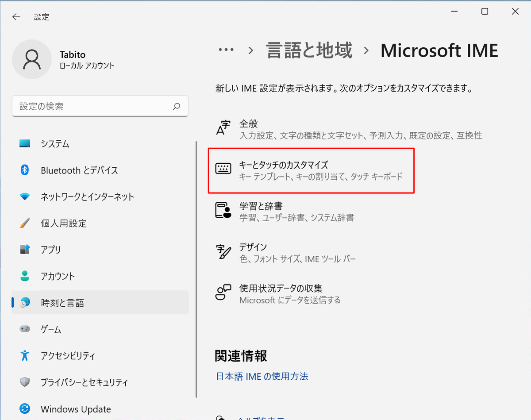Click the 時刻と言語 globe clock icon
The image size is (531, 420).
(25, 303)
